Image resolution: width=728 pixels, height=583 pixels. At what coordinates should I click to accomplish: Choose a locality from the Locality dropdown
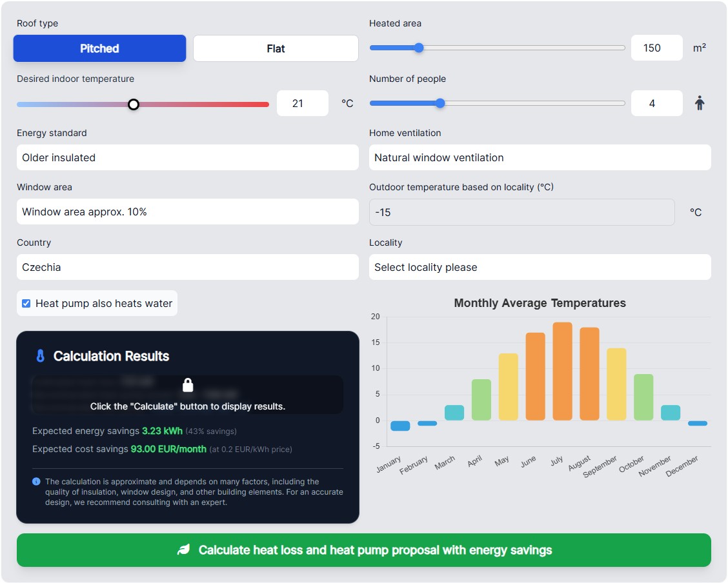(x=540, y=267)
